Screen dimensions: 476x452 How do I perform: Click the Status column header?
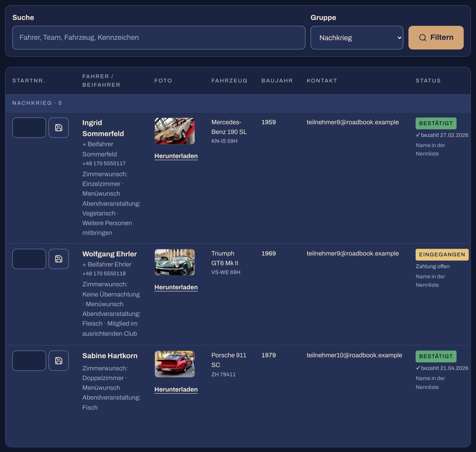pos(428,81)
